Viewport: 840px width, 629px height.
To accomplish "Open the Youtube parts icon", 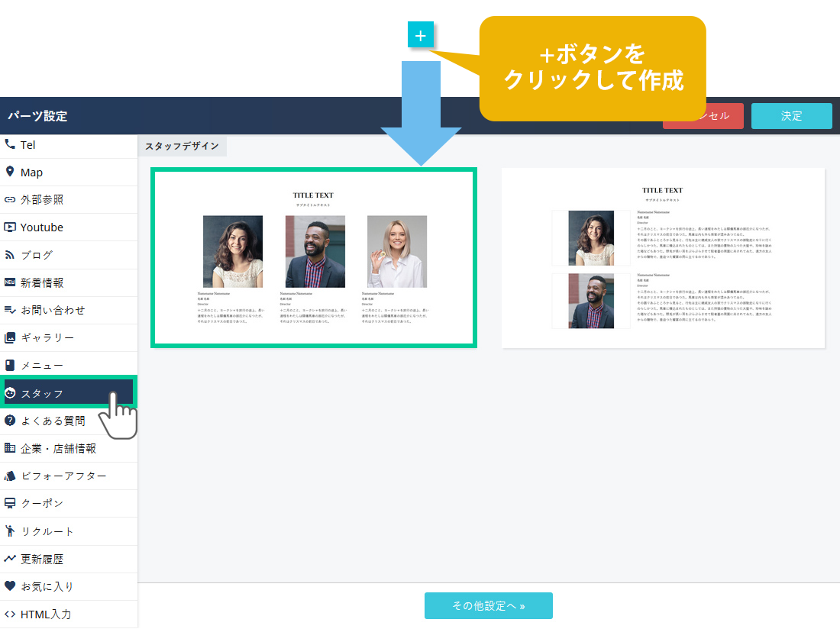I will coord(10,227).
